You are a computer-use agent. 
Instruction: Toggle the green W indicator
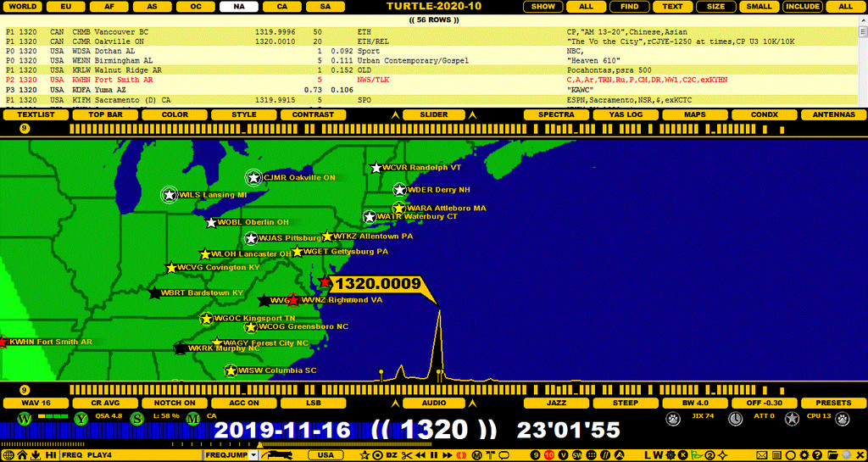point(25,419)
